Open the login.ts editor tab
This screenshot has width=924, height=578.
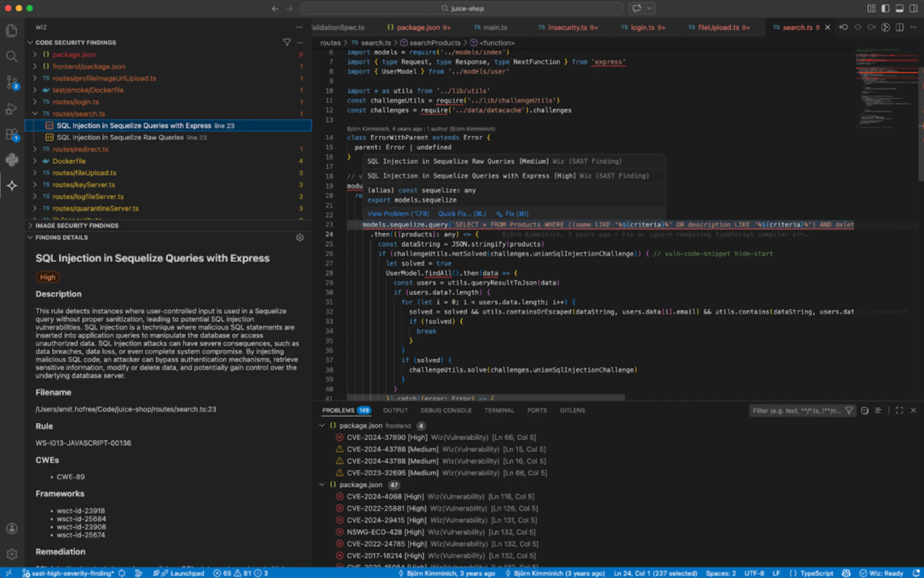pyautogui.click(x=643, y=27)
